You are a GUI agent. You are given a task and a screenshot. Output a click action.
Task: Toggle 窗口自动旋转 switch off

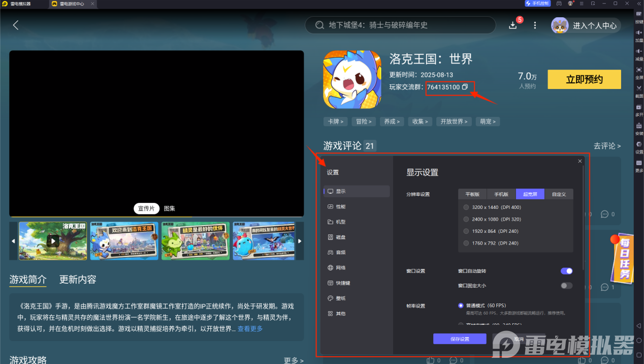point(566,271)
